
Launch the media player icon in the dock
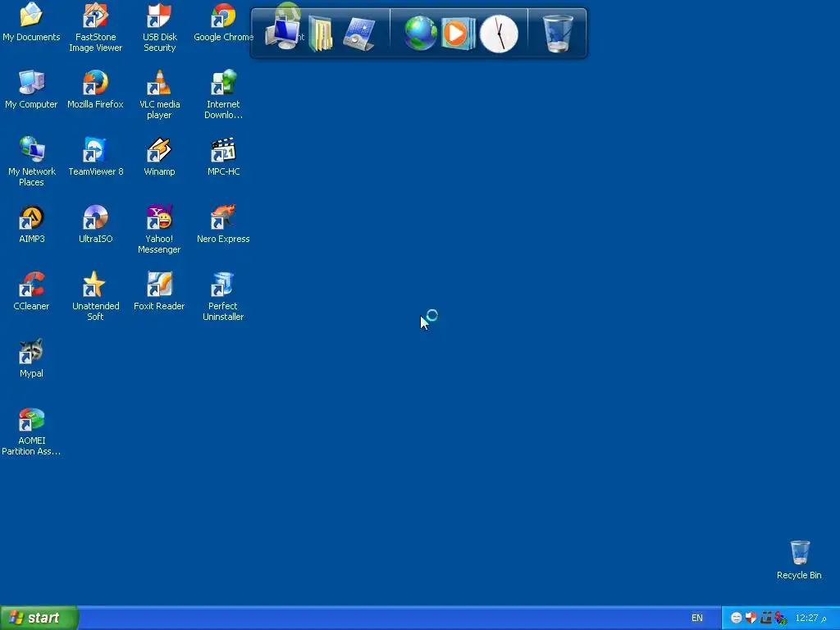(x=458, y=34)
